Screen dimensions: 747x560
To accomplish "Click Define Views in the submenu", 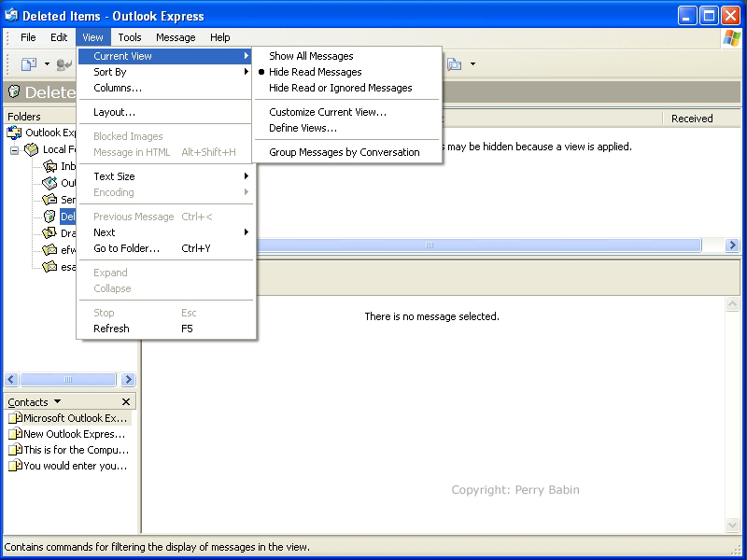I will (303, 128).
